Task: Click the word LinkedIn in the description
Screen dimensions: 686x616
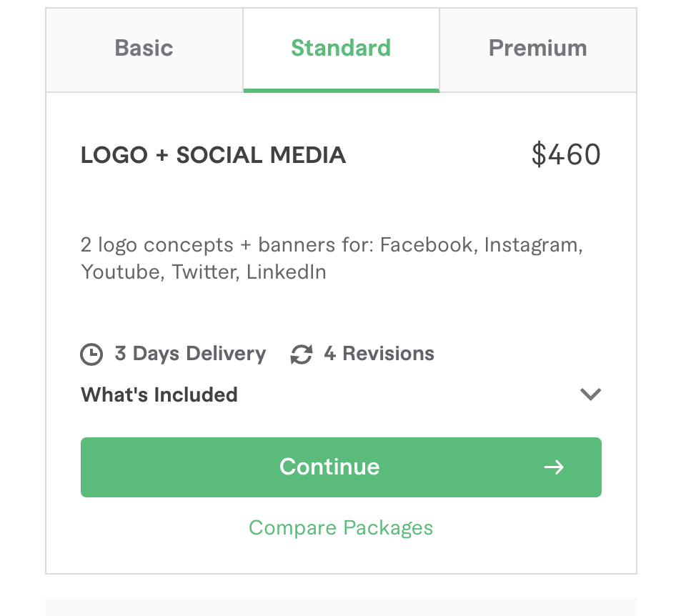Action: (x=287, y=272)
